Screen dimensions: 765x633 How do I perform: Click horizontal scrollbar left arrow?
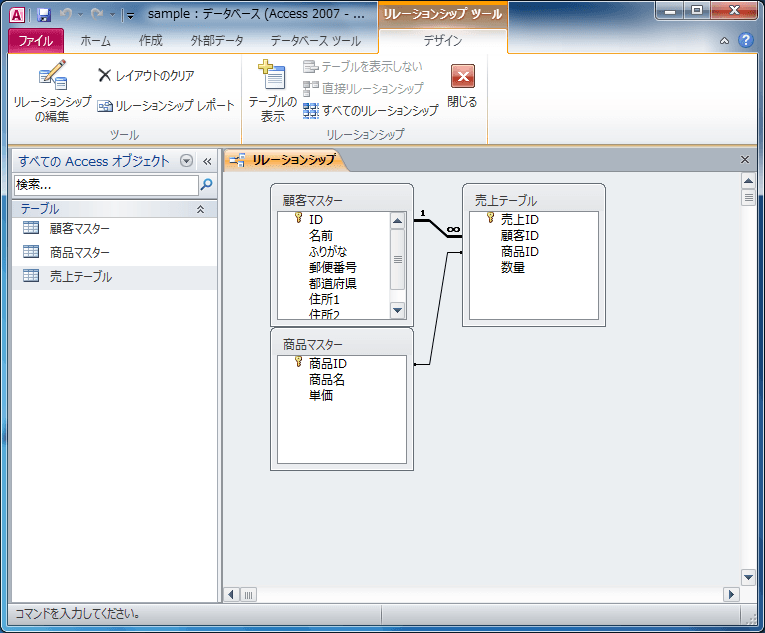tap(231, 594)
